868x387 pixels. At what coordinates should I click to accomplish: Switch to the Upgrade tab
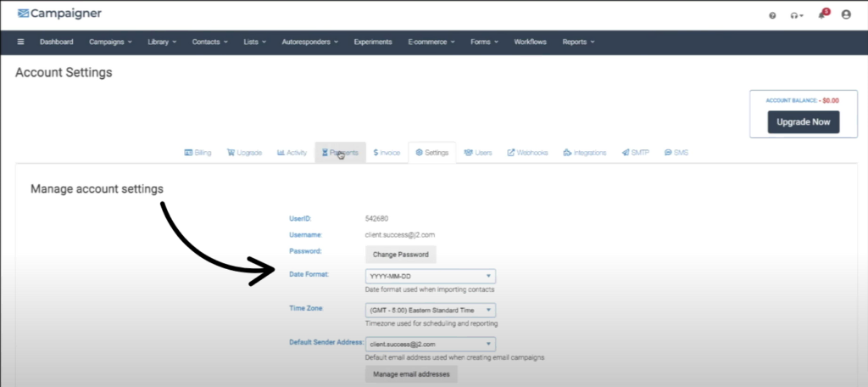[x=244, y=153]
